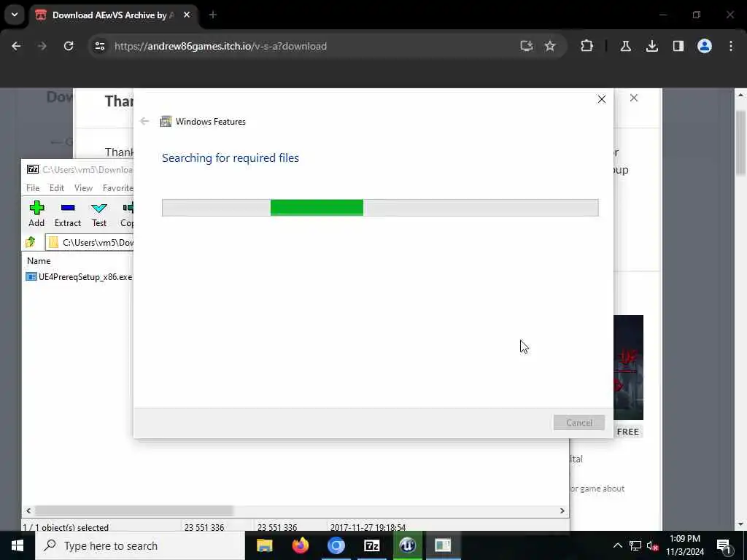
Task: Click the Searching for required files progress bar
Action: point(380,208)
